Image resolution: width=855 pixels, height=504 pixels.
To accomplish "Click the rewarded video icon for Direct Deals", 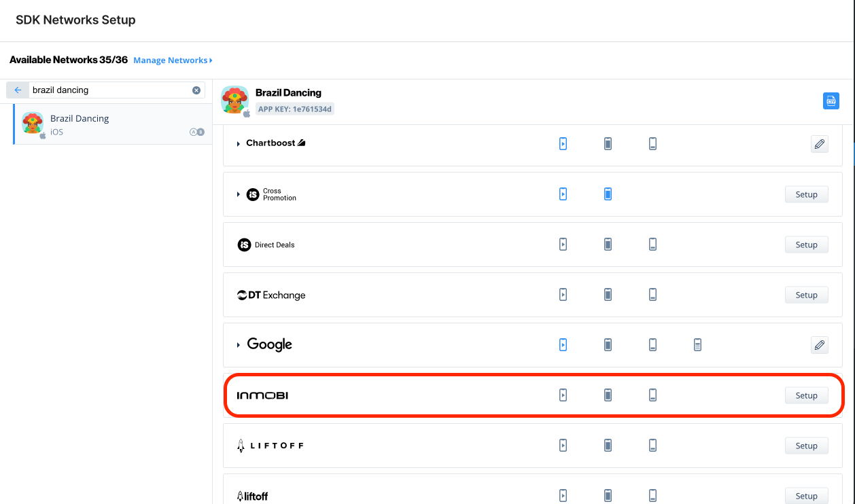I will coord(563,245).
